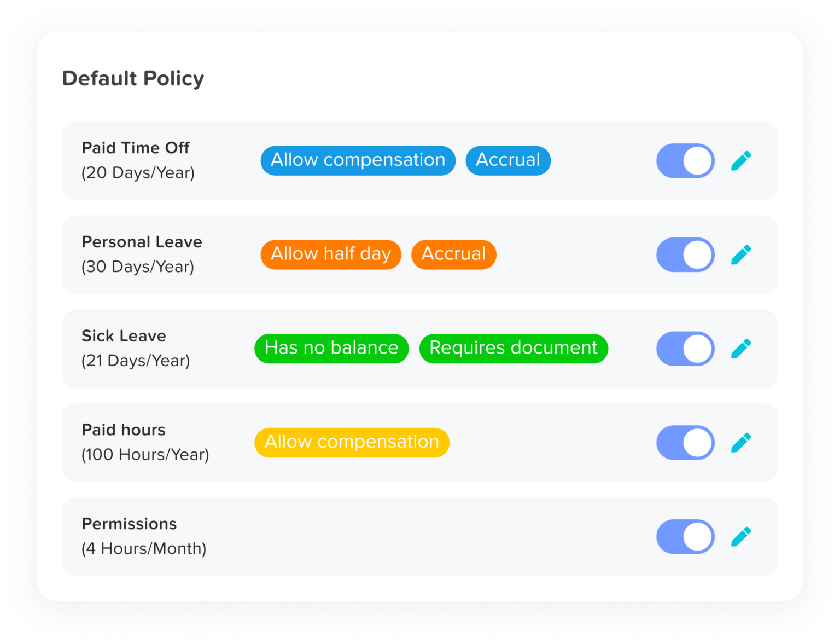
Task: Select the Permissions policy row
Action: [420, 536]
